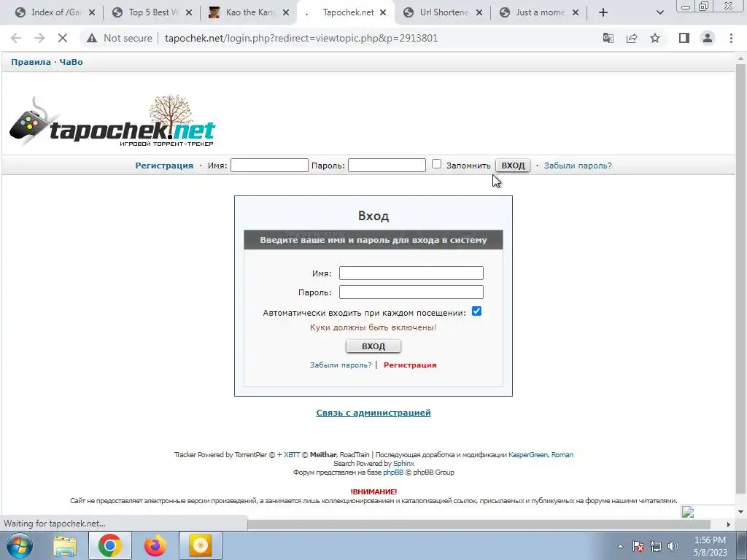Open the XBTT footer link
This screenshot has width=747, height=560.
tap(292, 455)
